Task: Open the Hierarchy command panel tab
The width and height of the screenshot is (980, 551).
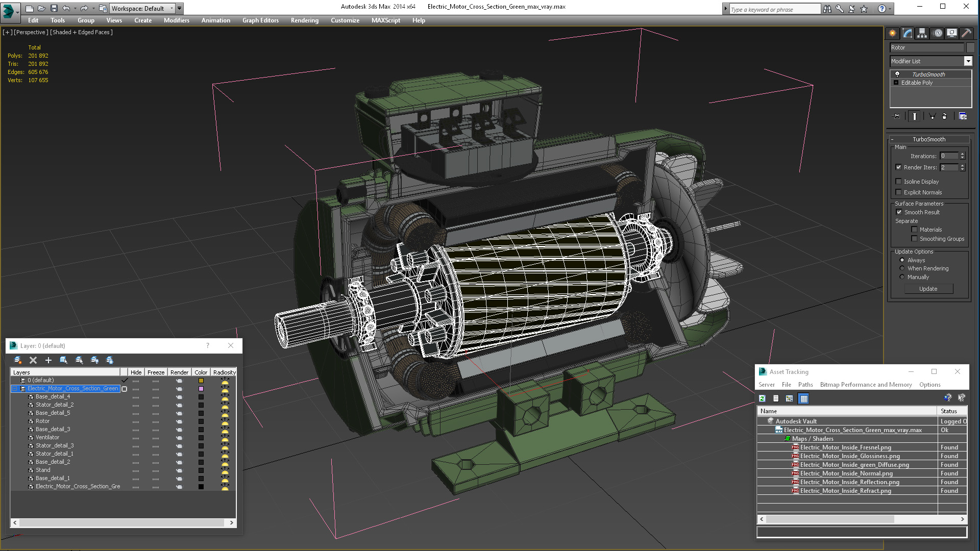Action: tap(922, 33)
